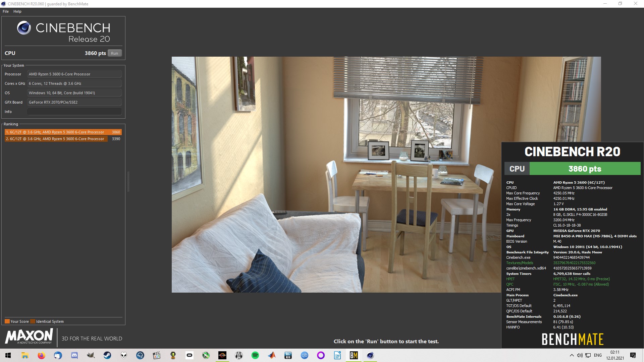The width and height of the screenshot is (644, 362).
Task: Open the clock and calendar flyout
Action: (615, 355)
